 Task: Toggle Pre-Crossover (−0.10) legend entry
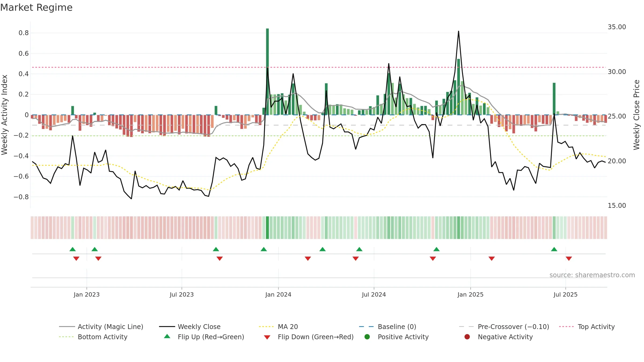tap(504, 327)
